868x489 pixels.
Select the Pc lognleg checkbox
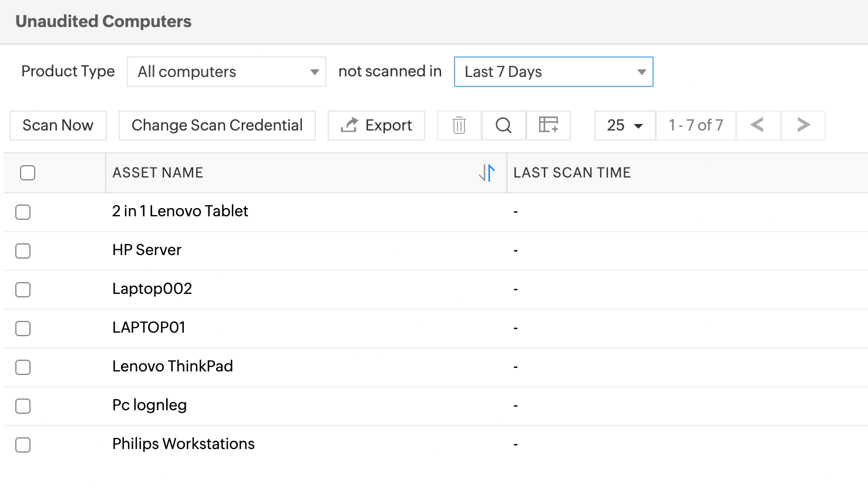click(23, 406)
